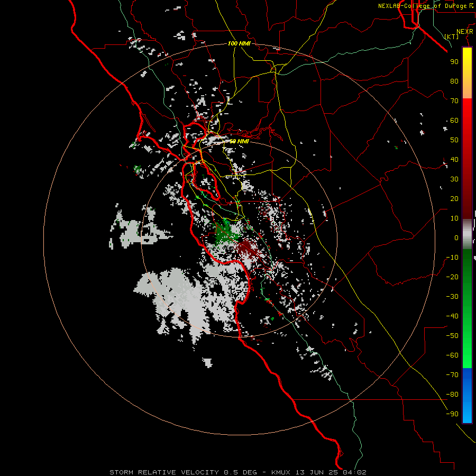Click the 10 value on the velocity scale

(x=454, y=218)
